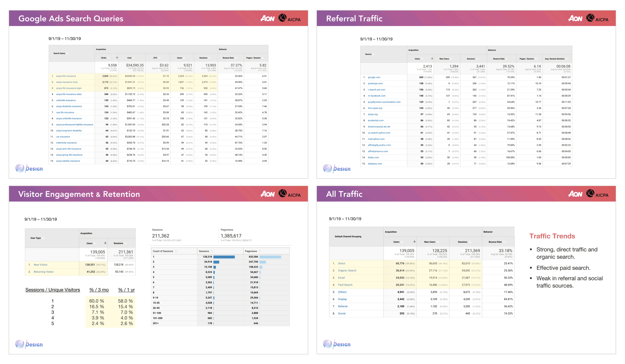Open the google.com source link
This screenshot has width=625, height=364.
[374, 77]
